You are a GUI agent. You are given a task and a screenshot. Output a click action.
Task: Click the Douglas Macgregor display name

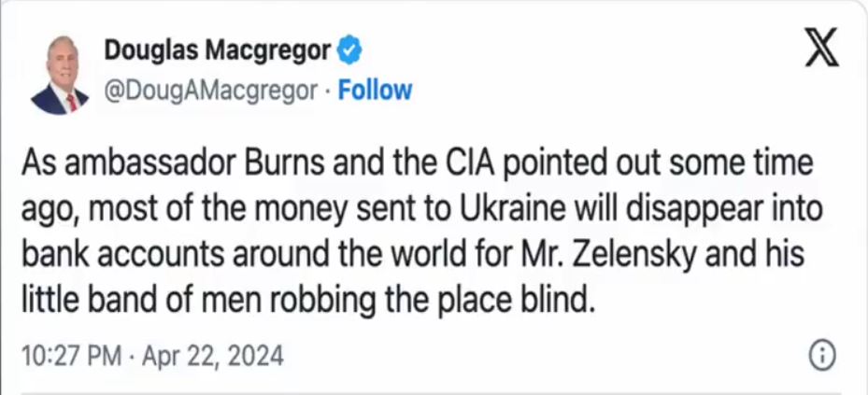217,50
